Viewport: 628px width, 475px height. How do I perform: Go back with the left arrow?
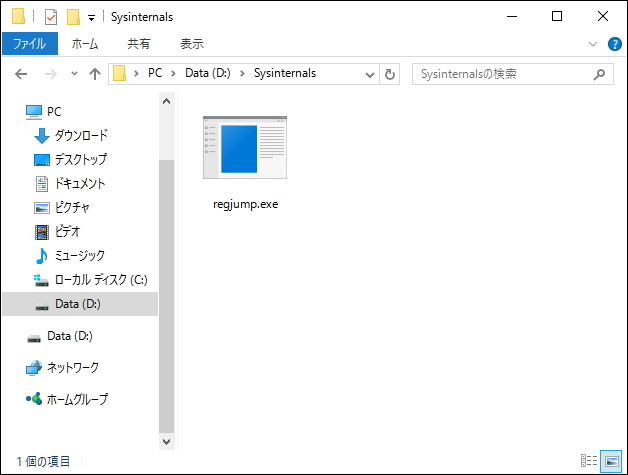21,74
